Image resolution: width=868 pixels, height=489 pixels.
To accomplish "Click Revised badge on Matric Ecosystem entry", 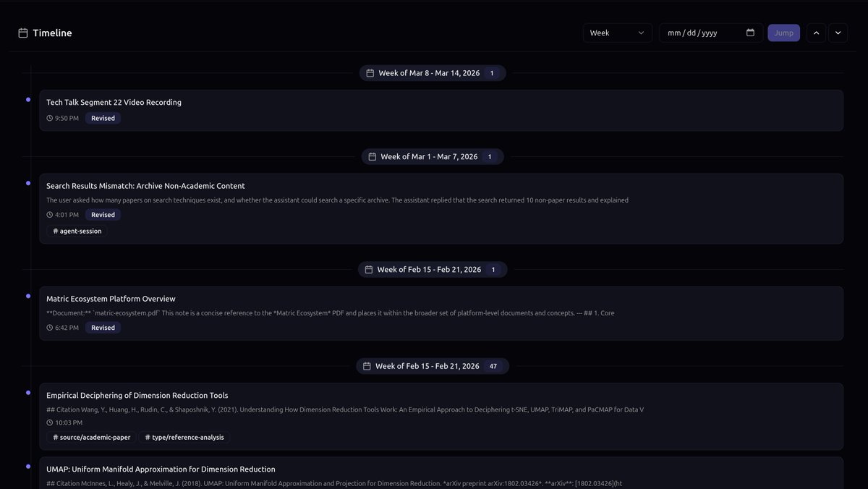I will (x=103, y=328).
